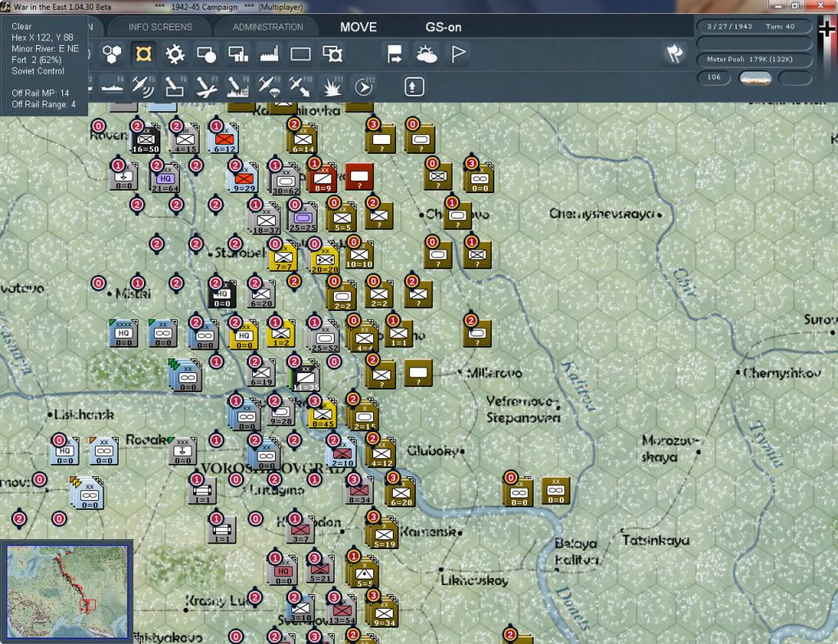The image size is (838, 644).
Task: Click the Motor Pool 179K (132K) readout
Action: pyautogui.click(x=754, y=59)
